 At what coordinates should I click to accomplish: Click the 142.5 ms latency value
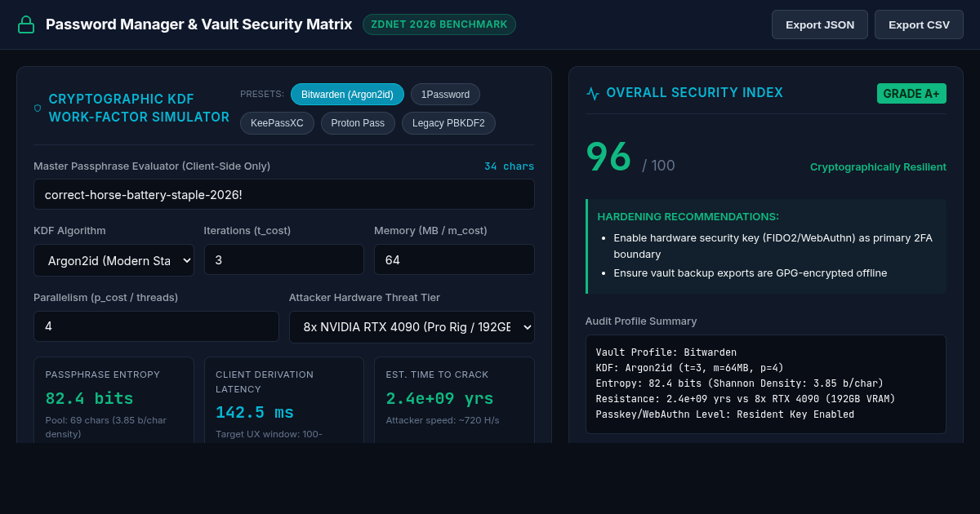[255, 413]
